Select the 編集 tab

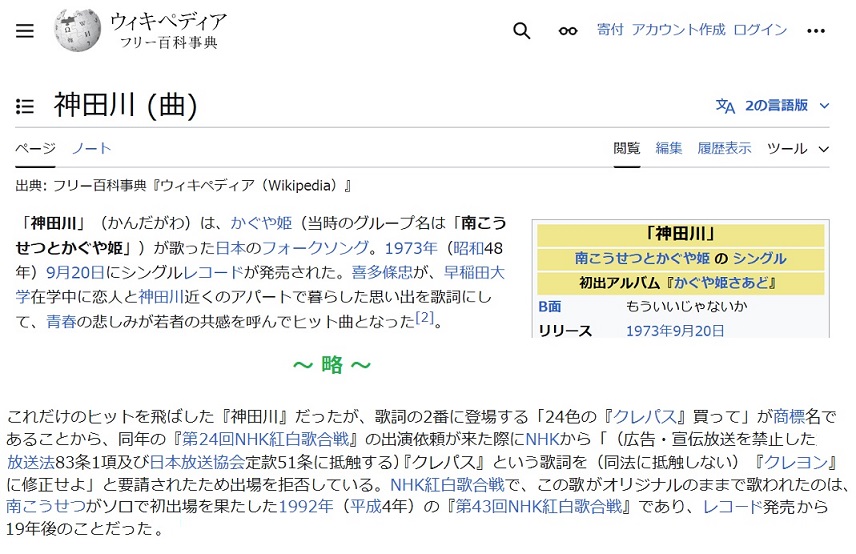(668, 148)
